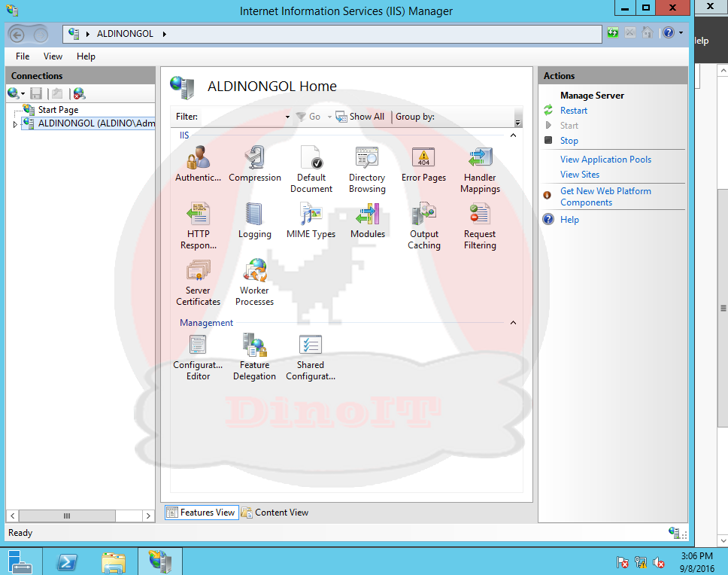The width and height of the screenshot is (728, 575).
Task: Open the Server Certificates feature
Action: (199, 282)
